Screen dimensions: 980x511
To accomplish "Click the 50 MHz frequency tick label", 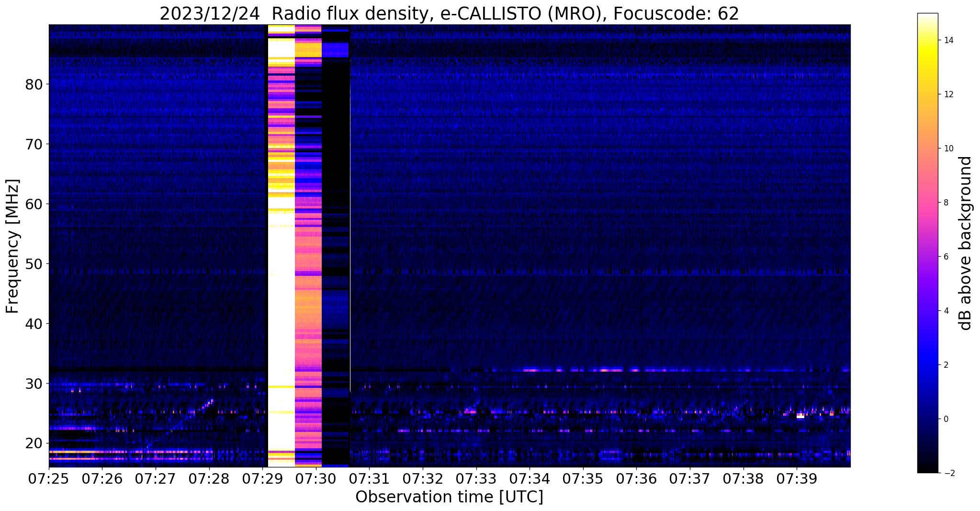I will (x=34, y=264).
